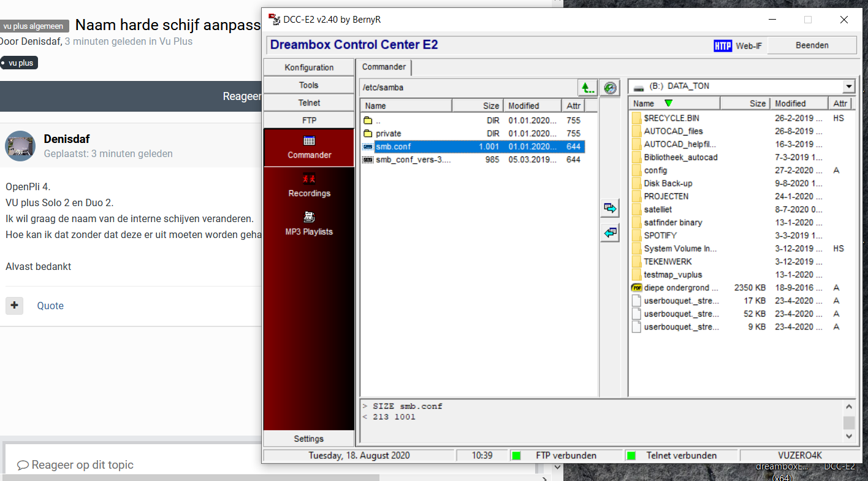Transfer smb.conf to PC using right arrow icon

coord(609,207)
